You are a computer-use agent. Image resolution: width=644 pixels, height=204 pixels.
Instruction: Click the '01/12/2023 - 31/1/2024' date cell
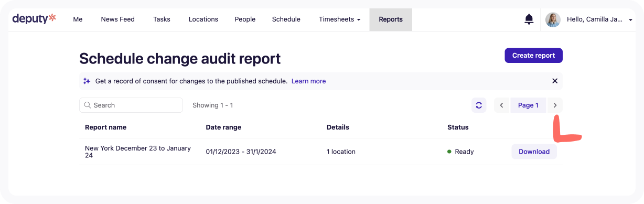[x=241, y=152]
